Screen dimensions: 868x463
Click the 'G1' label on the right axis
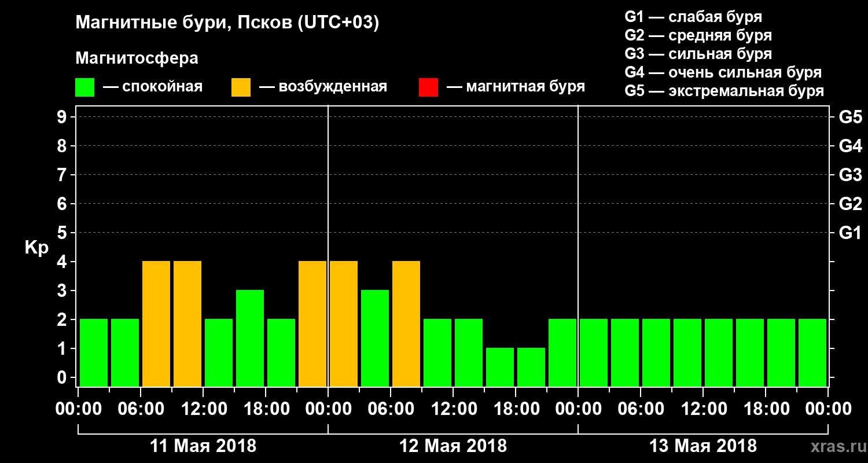point(850,233)
